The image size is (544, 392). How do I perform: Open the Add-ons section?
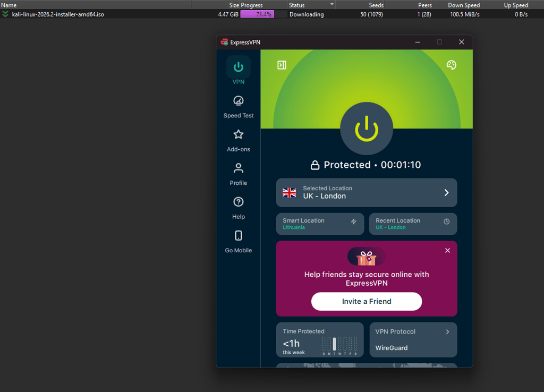click(239, 141)
